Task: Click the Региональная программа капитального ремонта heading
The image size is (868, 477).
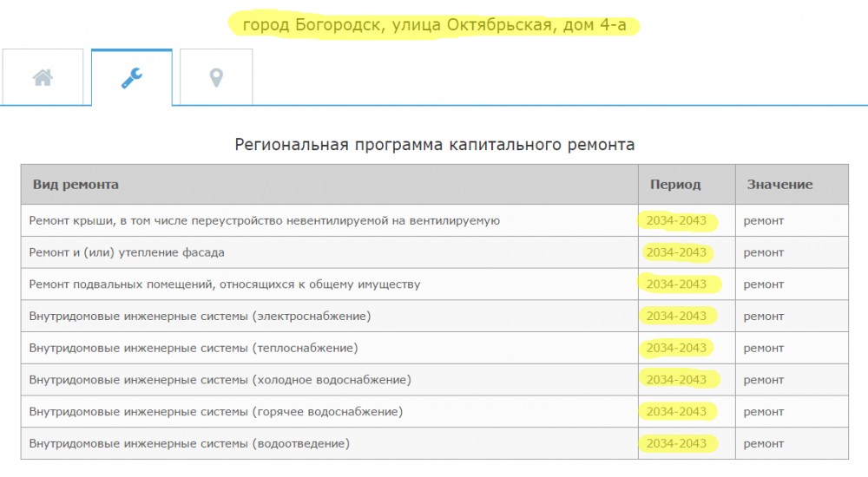Action: coord(434,145)
